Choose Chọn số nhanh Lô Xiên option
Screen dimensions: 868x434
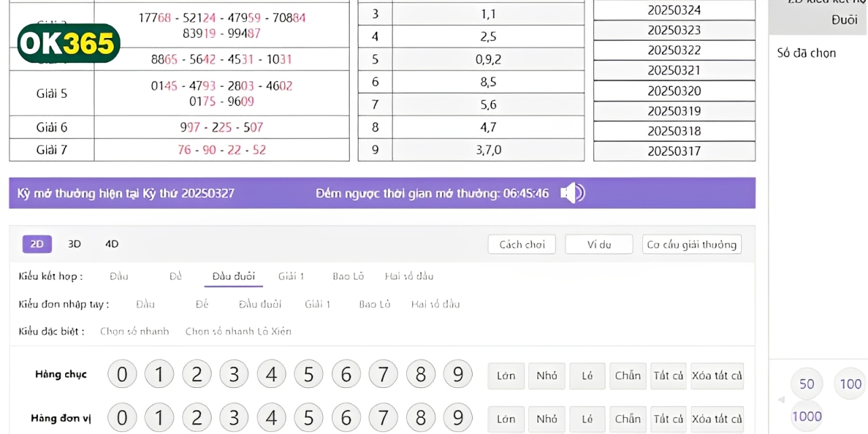[238, 332]
